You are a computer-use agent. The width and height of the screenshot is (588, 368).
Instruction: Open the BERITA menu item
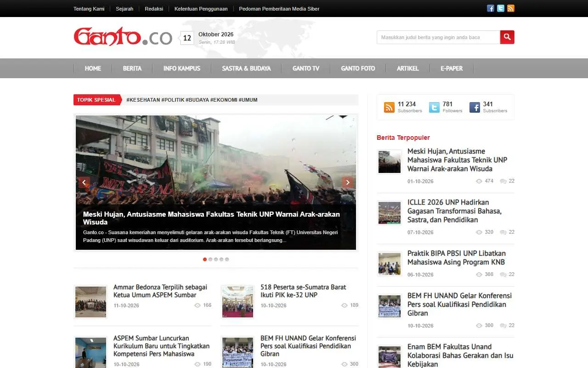132,68
